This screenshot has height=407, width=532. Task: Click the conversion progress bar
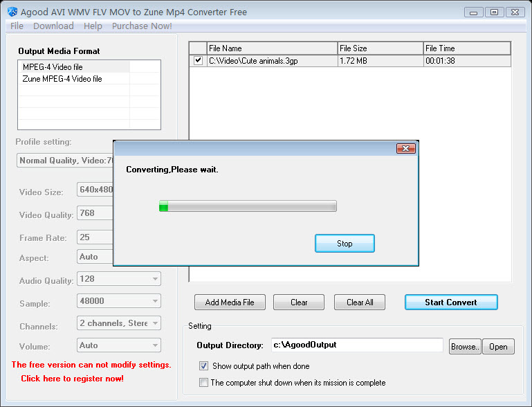tap(248, 206)
